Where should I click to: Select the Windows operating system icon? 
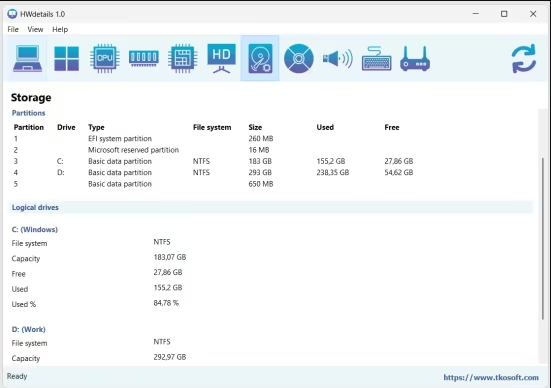(x=66, y=58)
